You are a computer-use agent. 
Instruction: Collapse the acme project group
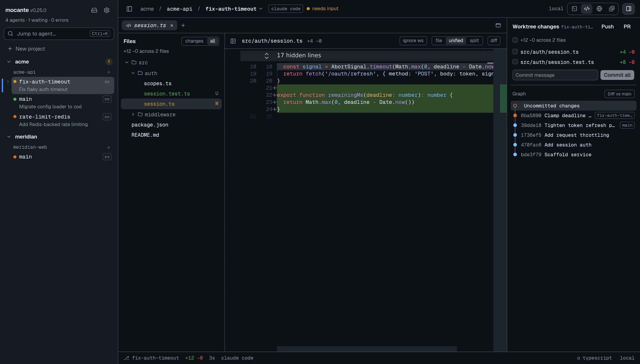pos(9,61)
